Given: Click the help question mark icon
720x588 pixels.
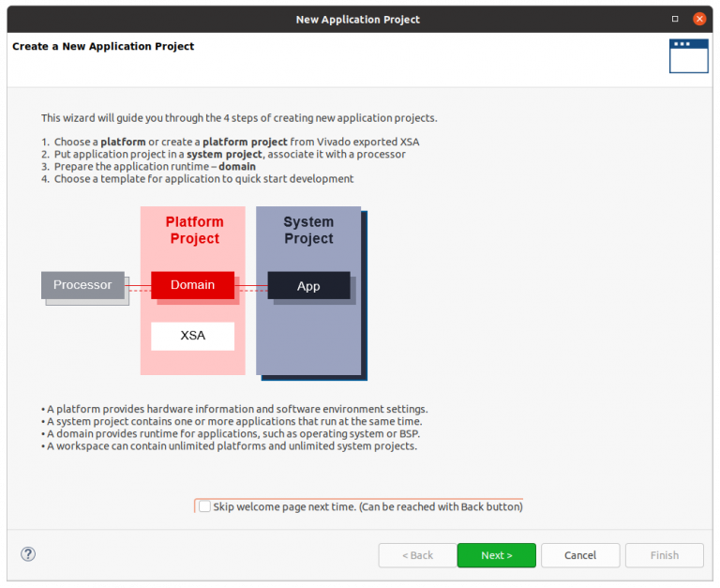Looking at the screenshot, I should pyautogui.click(x=28, y=554).
